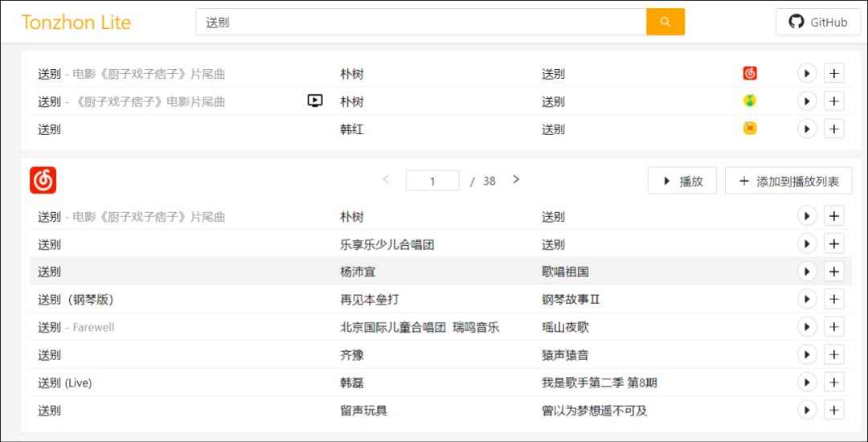Open the GitHub link button
Screen dimensions: 868x442
(817, 22)
